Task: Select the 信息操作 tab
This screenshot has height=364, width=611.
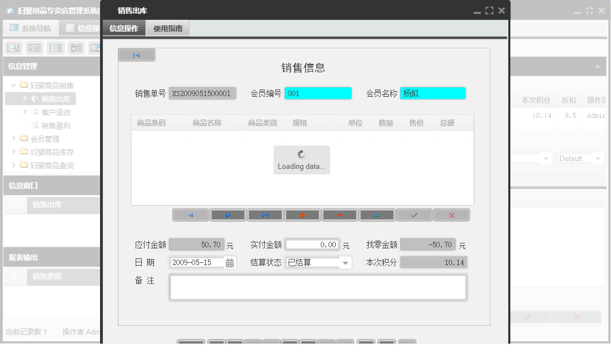Action: point(123,27)
